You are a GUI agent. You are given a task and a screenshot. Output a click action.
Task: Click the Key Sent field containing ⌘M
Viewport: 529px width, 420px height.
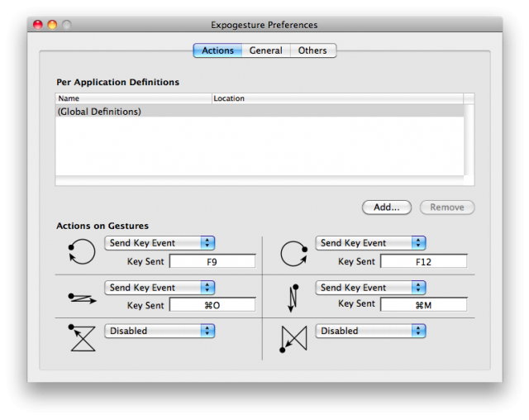tap(424, 305)
